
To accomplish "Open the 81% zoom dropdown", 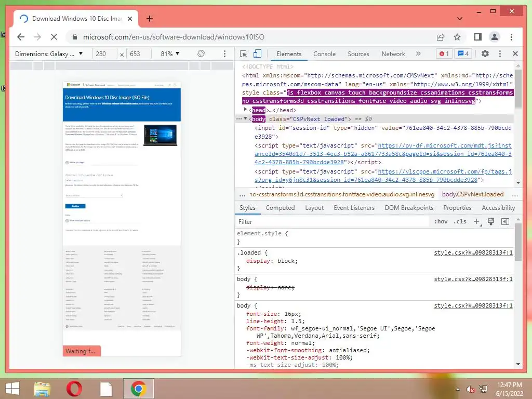I will coord(170,54).
